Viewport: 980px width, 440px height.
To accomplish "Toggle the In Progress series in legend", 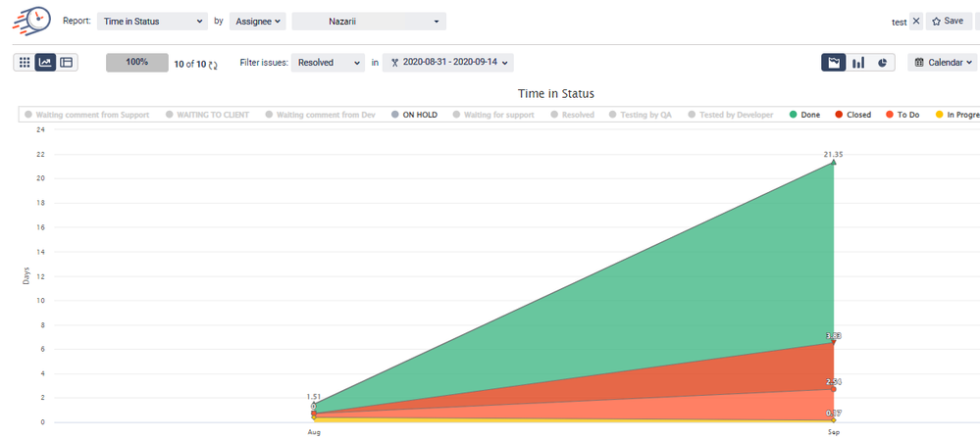I will [957, 115].
